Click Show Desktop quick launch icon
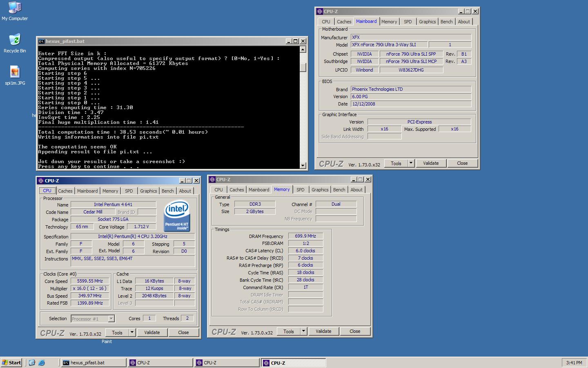588x368 pixels. pyautogui.click(x=32, y=363)
